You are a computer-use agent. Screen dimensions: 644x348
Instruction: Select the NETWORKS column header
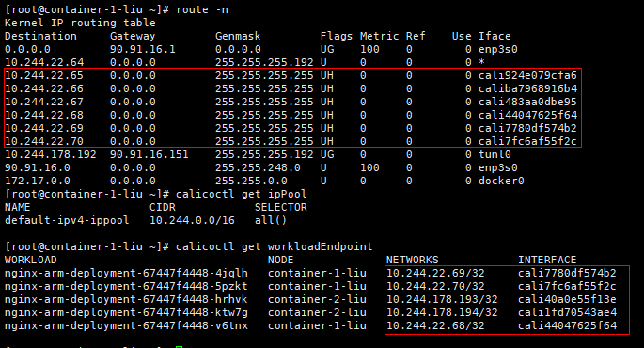pos(413,260)
